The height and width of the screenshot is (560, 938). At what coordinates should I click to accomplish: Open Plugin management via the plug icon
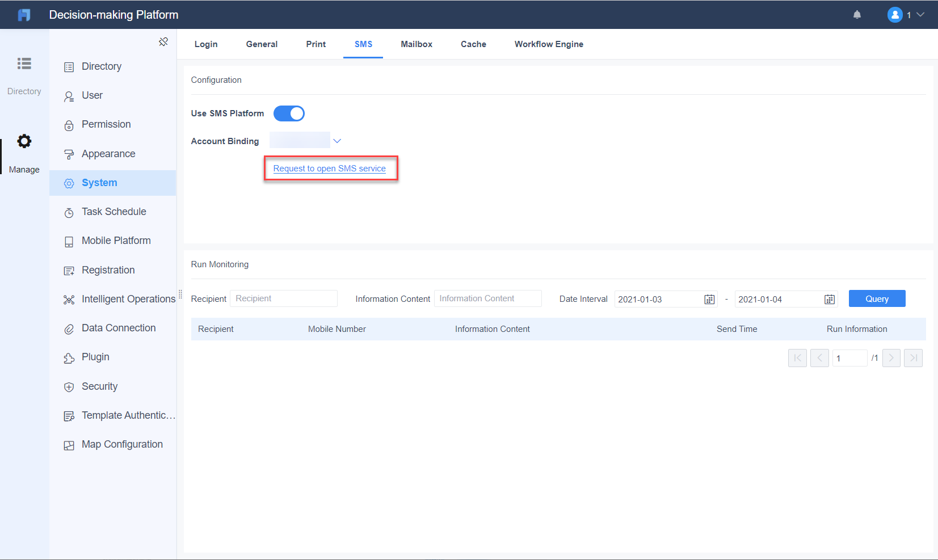69,357
